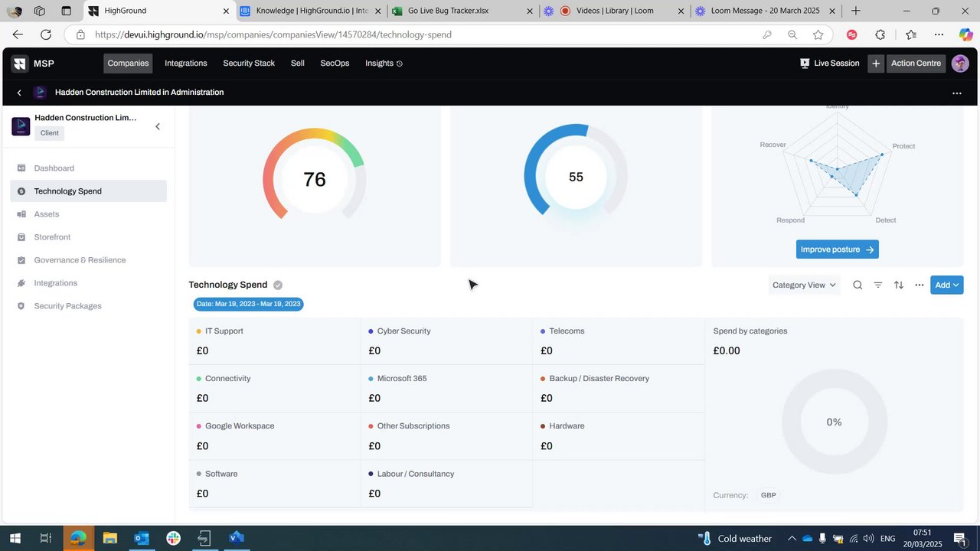This screenshot has width=980, height=551.
Task: Click the Dashboard sidebar icon
Action: pos(21,168)
